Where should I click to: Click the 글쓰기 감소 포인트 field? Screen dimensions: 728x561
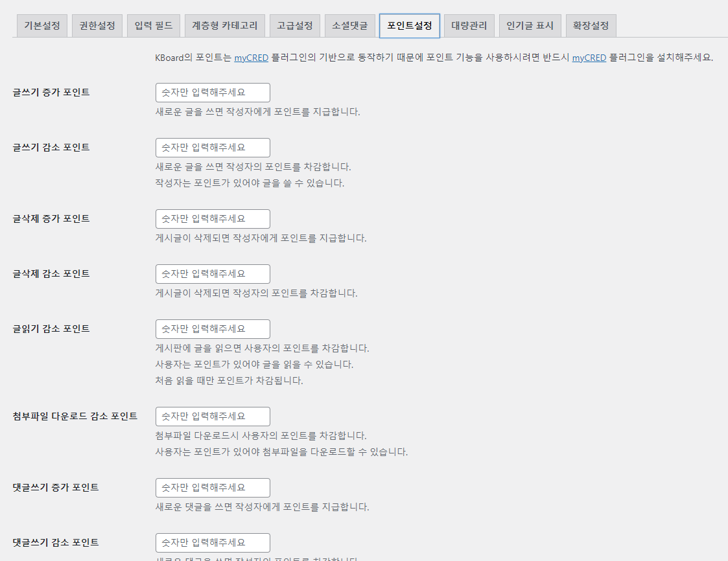coord(213,148)
